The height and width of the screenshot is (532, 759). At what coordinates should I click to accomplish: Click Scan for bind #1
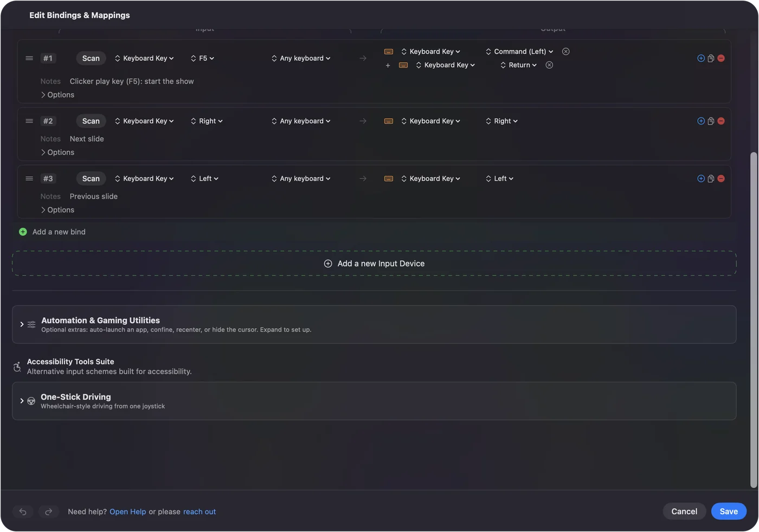(x=91, y=58)
